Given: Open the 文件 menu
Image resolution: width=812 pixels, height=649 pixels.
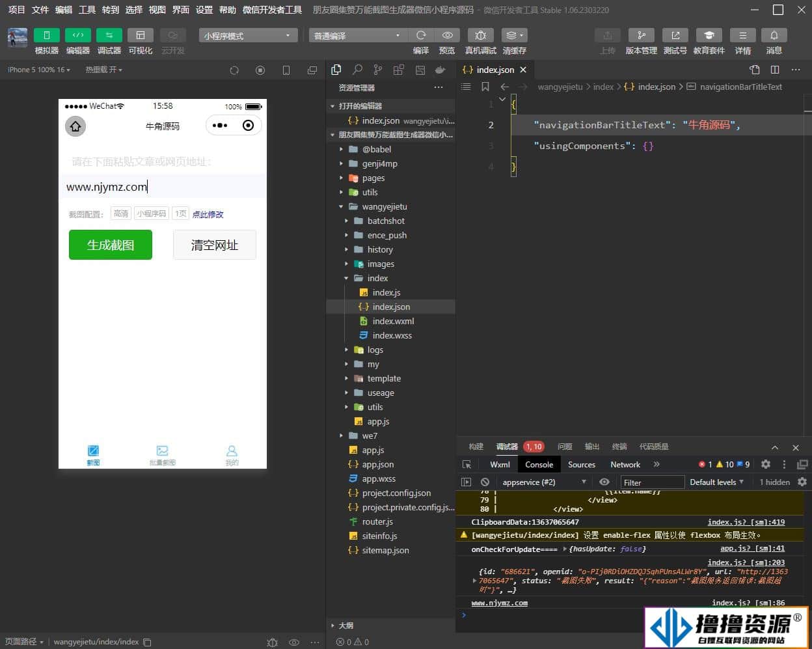Looking at the screenshot, I should pos(40,10).
